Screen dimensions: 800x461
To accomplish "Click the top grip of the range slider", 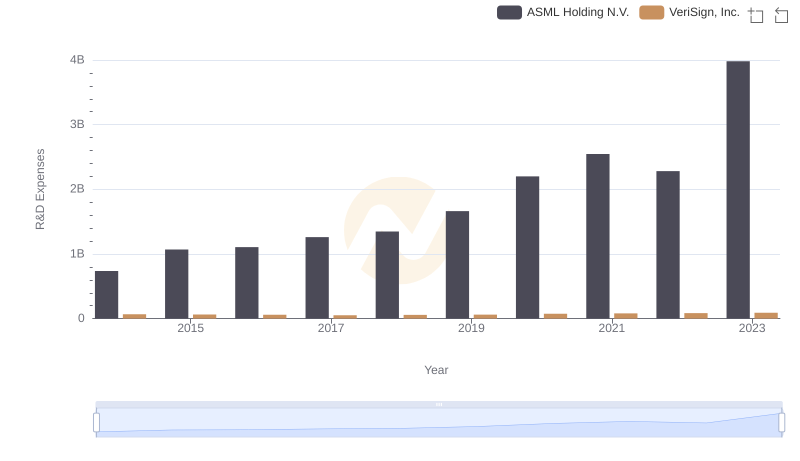I will point(439,404).
